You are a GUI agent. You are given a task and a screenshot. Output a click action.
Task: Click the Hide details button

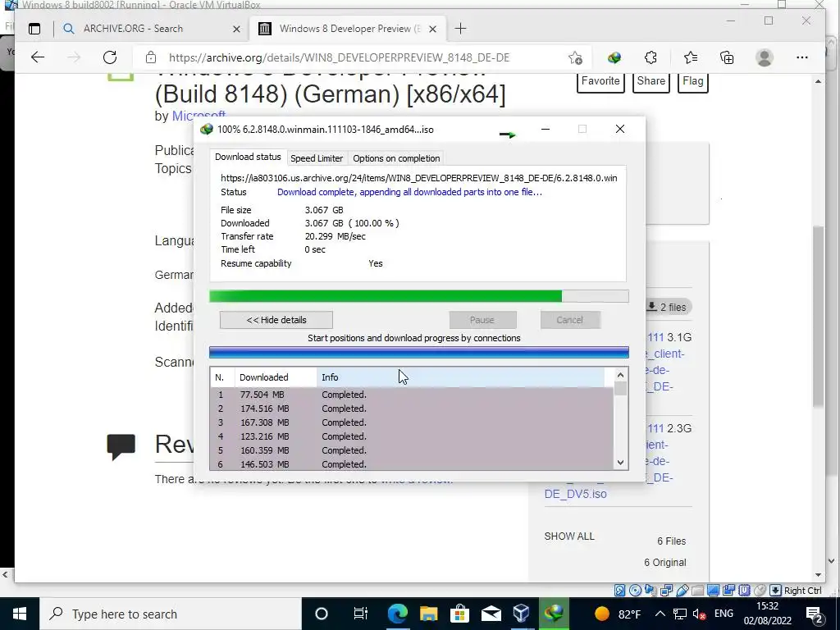[x=276, y=320]
